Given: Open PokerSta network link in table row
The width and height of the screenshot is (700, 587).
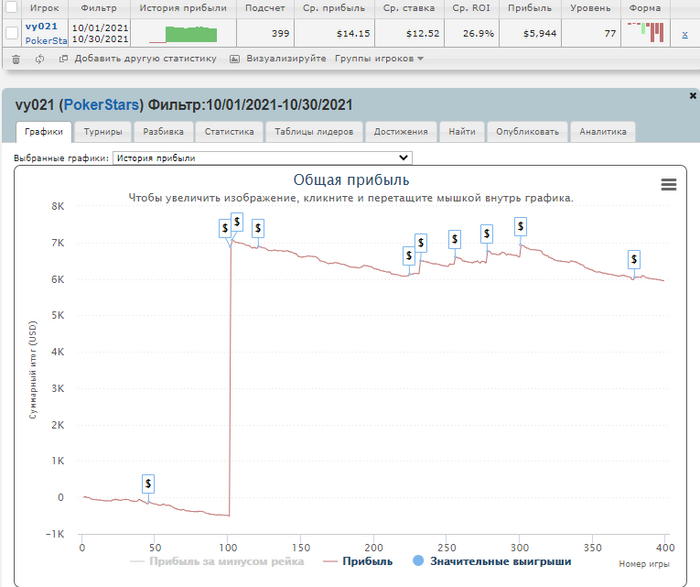Looking at the screenshot, I should 46,41.
